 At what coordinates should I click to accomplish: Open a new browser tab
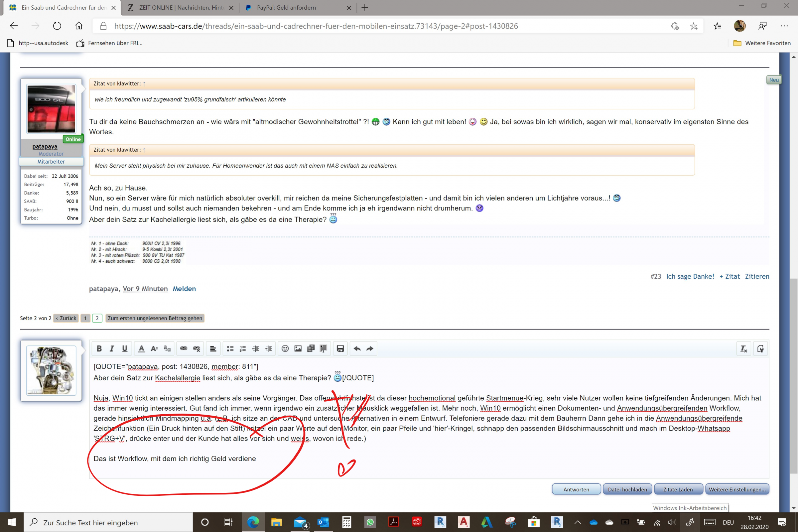click(365, 7)
